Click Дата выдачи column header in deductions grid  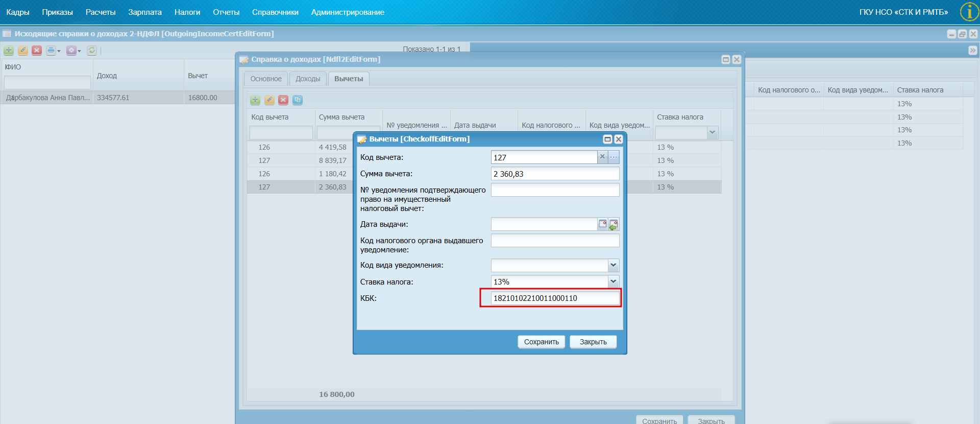point(483,125)
